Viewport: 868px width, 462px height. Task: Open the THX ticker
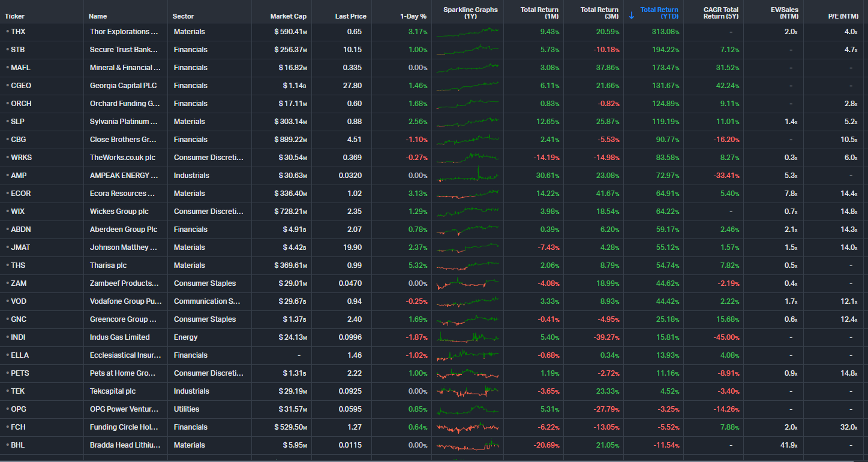(18, 32)
